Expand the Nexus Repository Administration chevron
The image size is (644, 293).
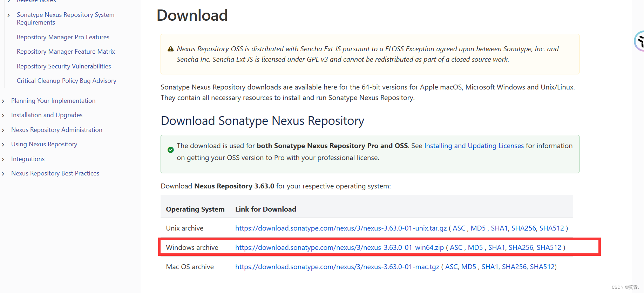pos(3,130)
